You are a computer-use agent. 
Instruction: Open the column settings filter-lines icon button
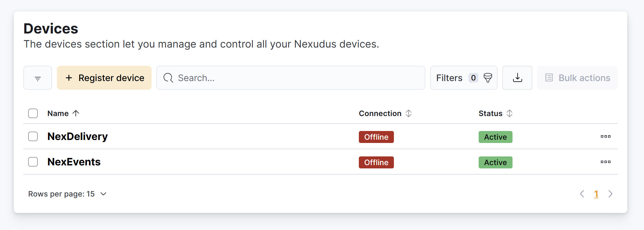coord(38,78)
